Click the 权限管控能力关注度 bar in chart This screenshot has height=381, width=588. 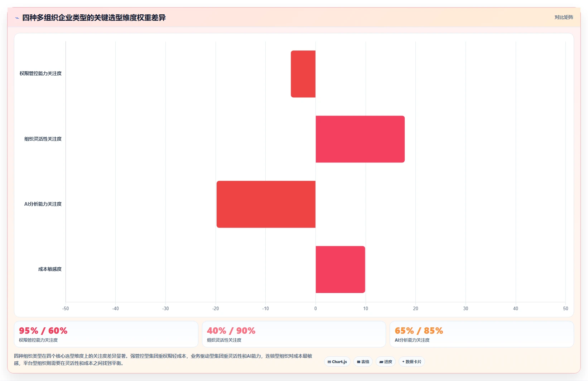tap(303, 74)
